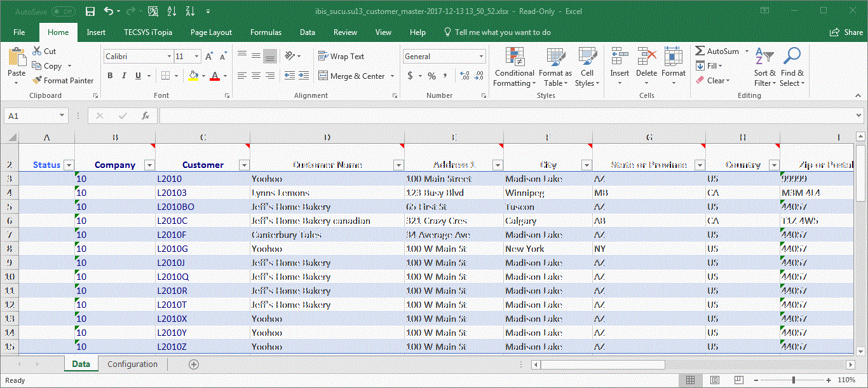Screen dimensions: 868x388
Task: Click the Name Box showing A1
Action: pyautogui.click(x=32, y=115)
